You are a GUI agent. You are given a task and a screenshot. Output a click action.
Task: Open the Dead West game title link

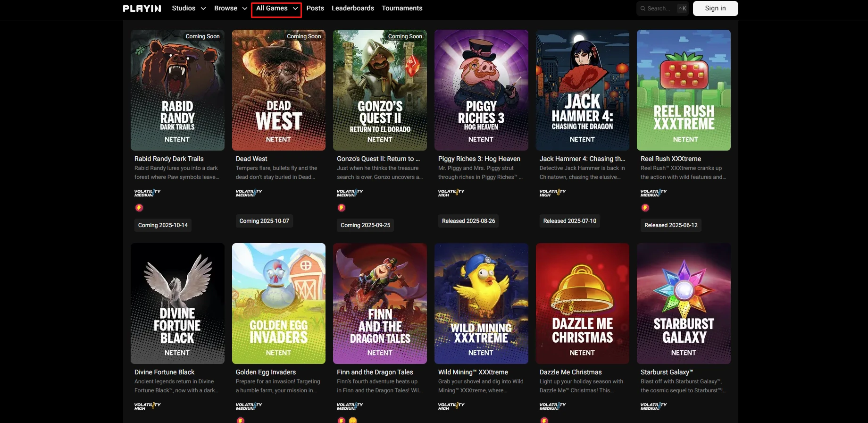pyautogui.click(x=251, y=159)
